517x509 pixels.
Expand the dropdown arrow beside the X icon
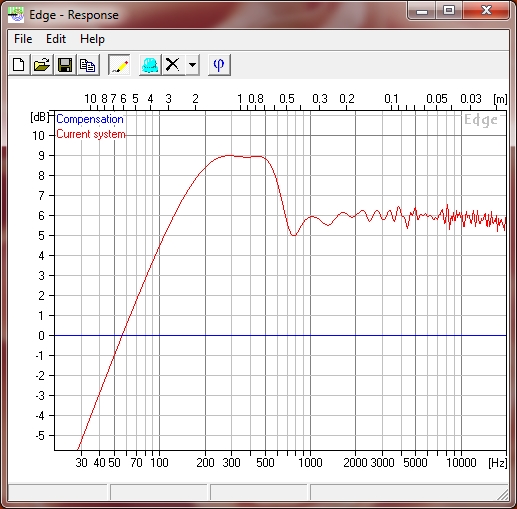(192, 65)
